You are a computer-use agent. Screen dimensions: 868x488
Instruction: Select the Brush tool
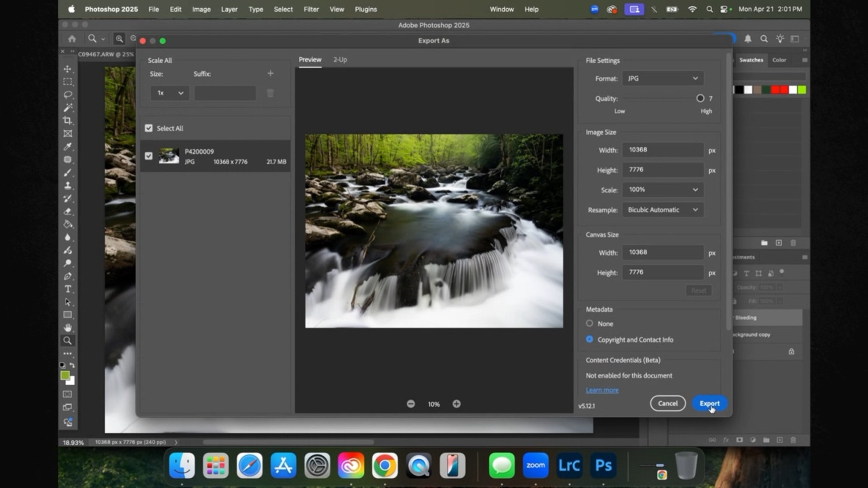pos(68,172)
